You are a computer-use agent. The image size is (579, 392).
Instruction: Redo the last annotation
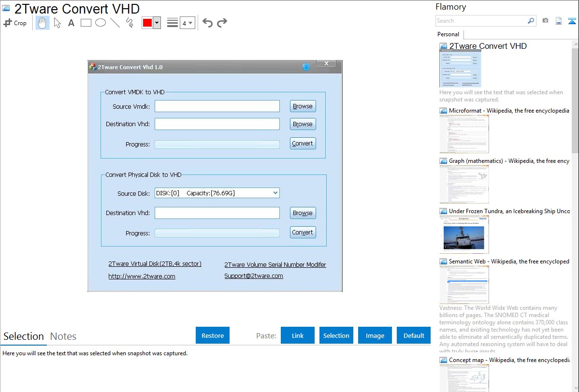click(222, 23)
